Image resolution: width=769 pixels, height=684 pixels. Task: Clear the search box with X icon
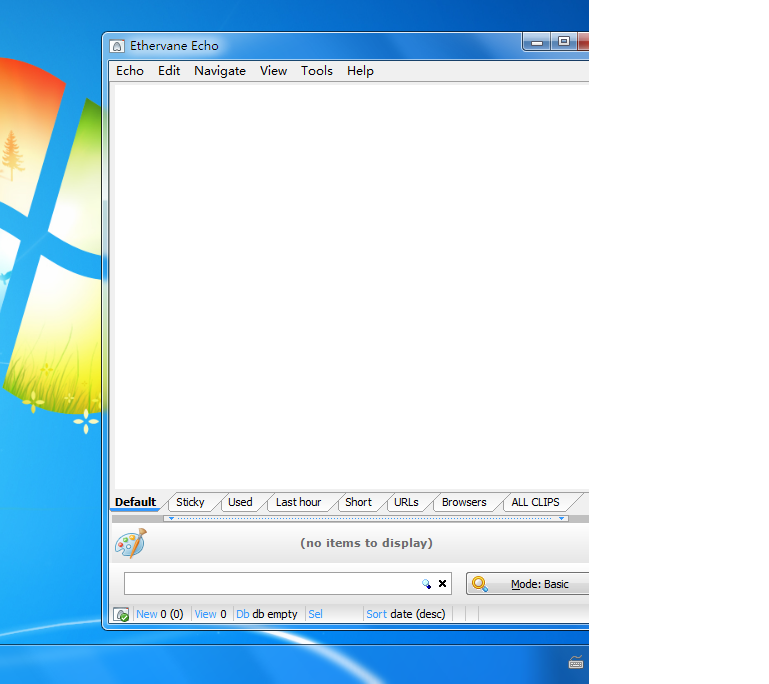pos(442,584)
